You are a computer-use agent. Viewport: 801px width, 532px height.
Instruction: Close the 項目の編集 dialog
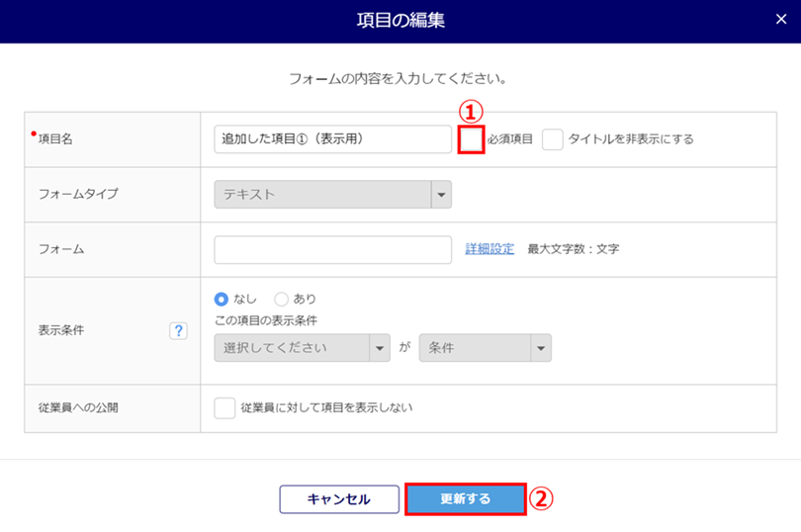point(780,19)
